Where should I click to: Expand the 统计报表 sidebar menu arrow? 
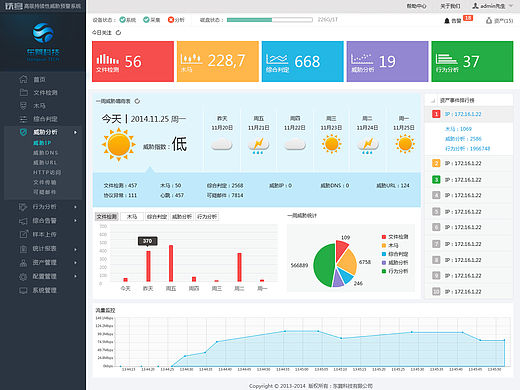pyautogui.click(x=75, y=249)
